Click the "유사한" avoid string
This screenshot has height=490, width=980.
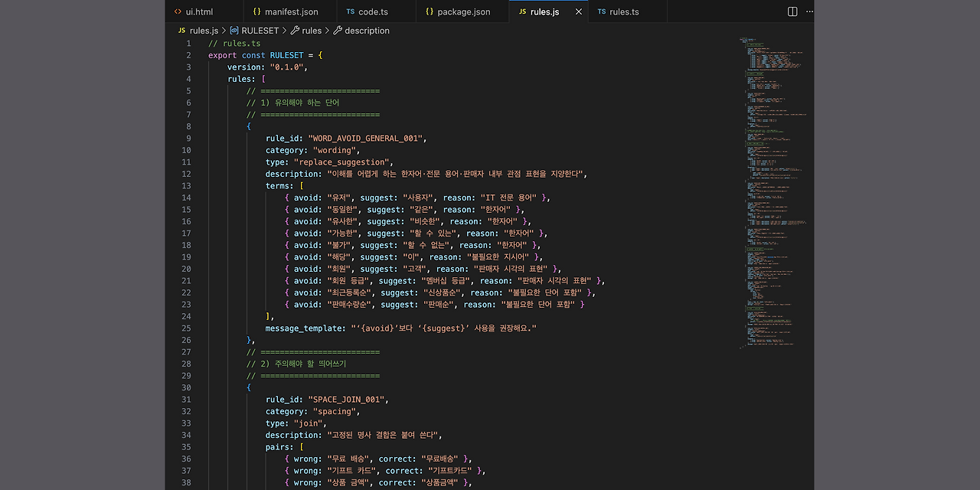click(342, 221)
